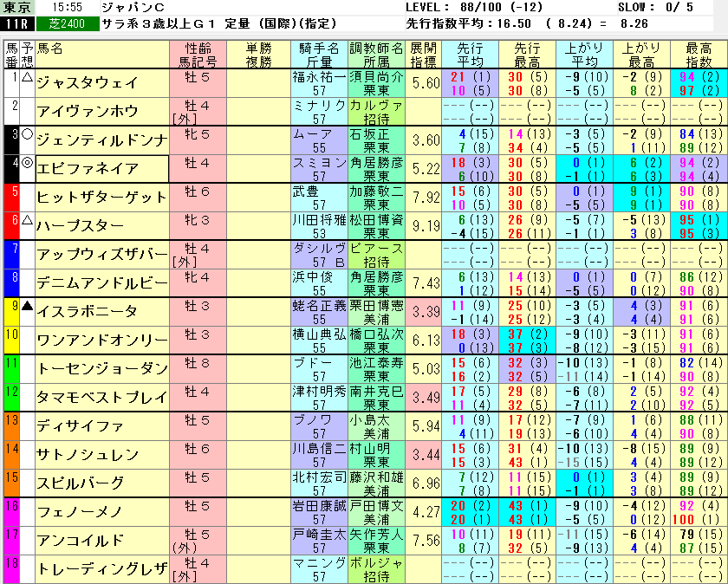
Task: Sort by the 展開指標 column header
Action: pos(424,54)
